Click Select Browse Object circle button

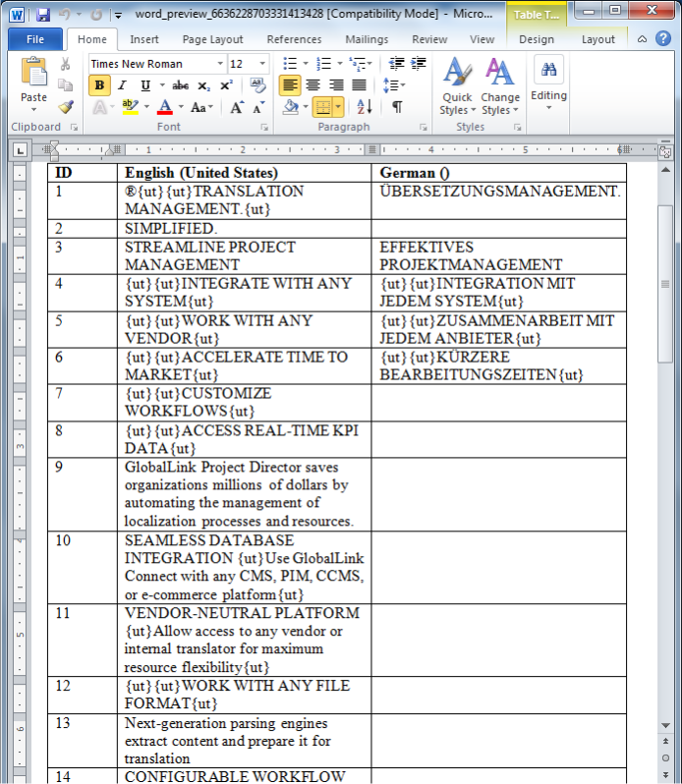tap(665, 758)
